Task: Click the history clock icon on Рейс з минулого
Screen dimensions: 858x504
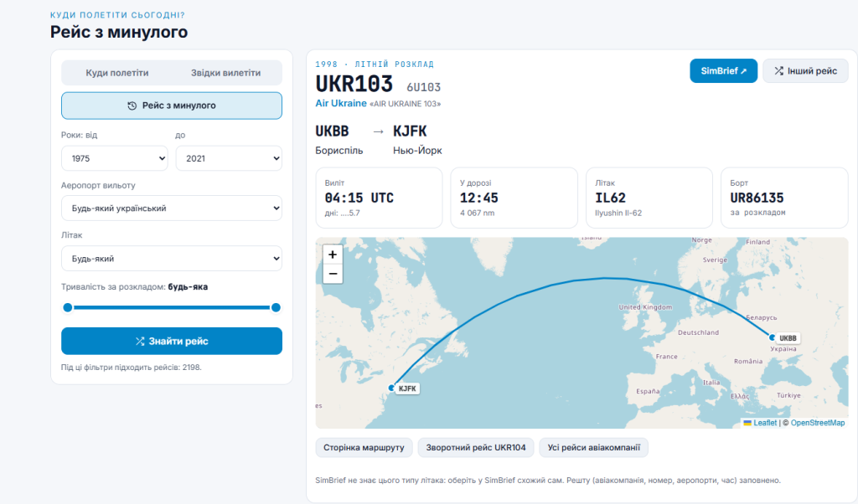Action: click(132, 105)
